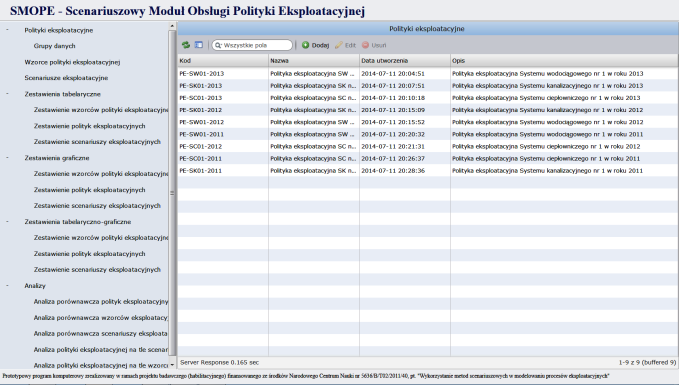Select row PE-SW01-2012
Screen dimensions: 679x385
(x=428, y=122)
